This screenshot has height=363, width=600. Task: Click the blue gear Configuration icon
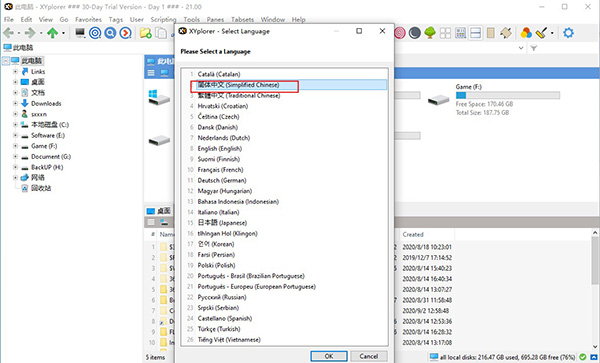tap(568, 33)
